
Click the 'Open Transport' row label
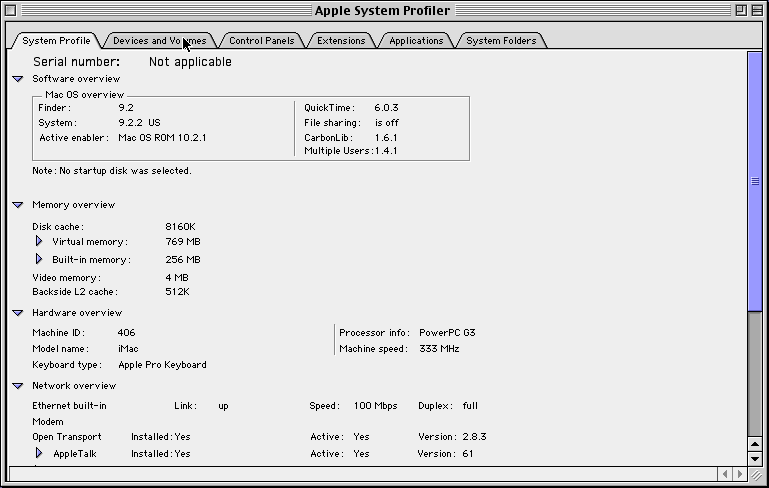coord(67,437)
